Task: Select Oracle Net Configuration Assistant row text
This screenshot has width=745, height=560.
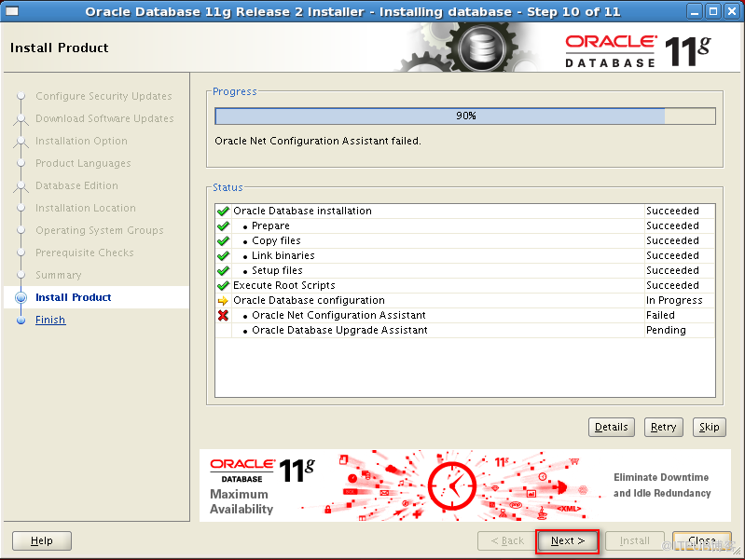Action: [x=338, y=315]
